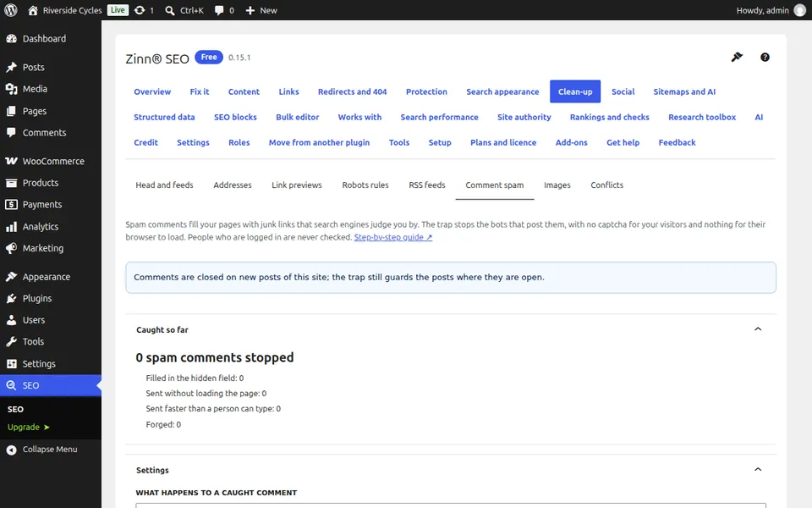This screenshot has height=508, width=812.
Task: Select the Head and feeds subtab
Action: pos(164,185)
